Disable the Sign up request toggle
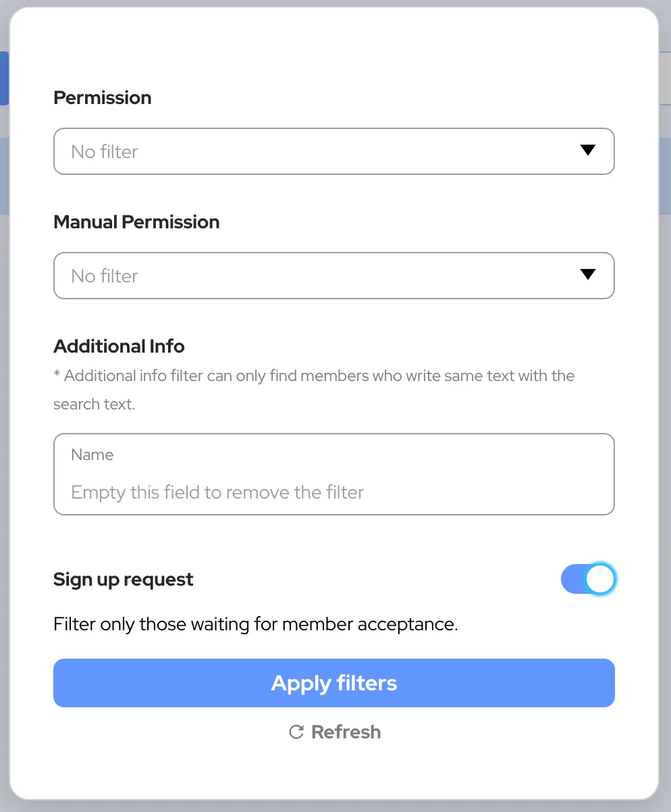671x812 pixels. [588, 580]
